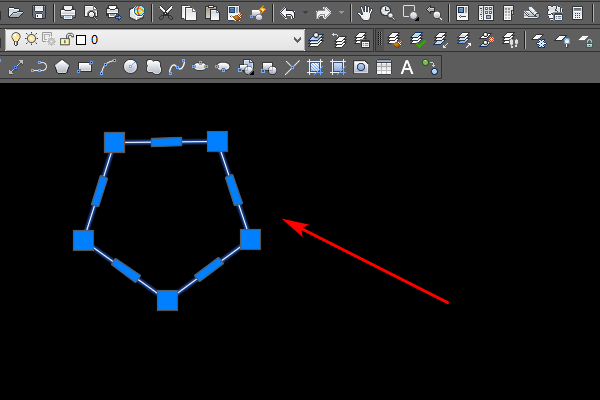Open the Layer Properties Manager icon

tap(316, 40)
